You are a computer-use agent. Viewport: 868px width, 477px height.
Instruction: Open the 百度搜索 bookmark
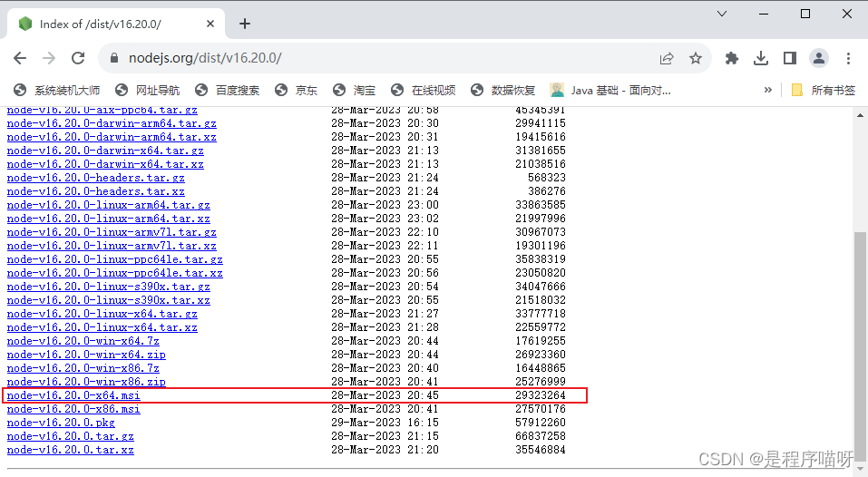pos(227,90)
